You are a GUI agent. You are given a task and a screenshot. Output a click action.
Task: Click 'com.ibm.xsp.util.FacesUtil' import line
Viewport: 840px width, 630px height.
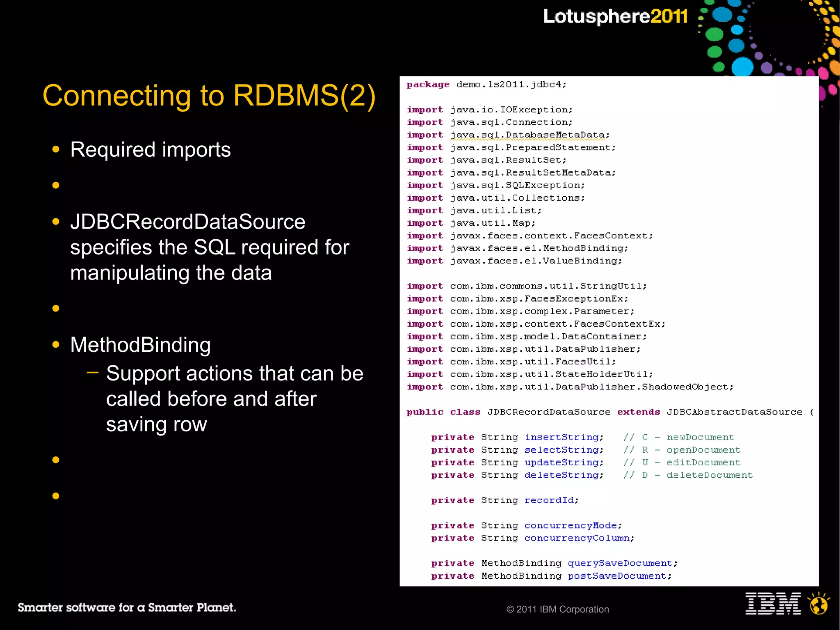[x=511, y=362]
